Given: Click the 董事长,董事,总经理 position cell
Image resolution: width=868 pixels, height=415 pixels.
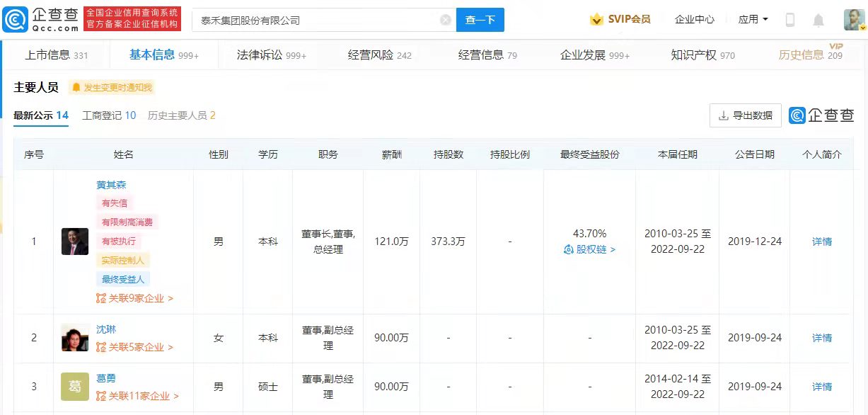Looking at the screenshot, I should [x=328, y=241].
